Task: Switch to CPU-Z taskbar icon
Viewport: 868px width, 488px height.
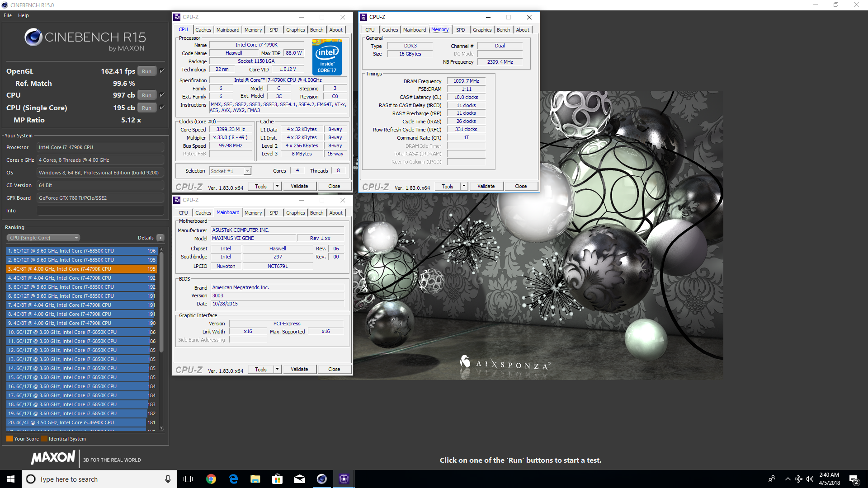Action: pyautogui.click(x=344, y=479)
